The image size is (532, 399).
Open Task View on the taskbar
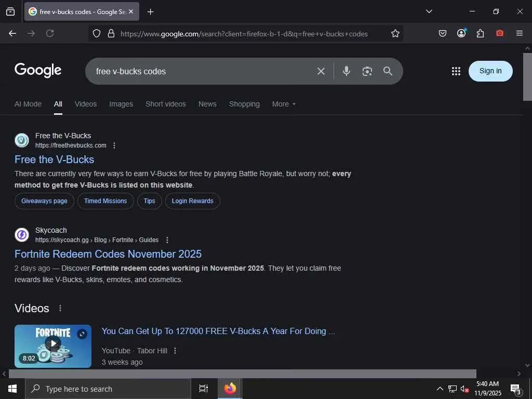(204, 389)
